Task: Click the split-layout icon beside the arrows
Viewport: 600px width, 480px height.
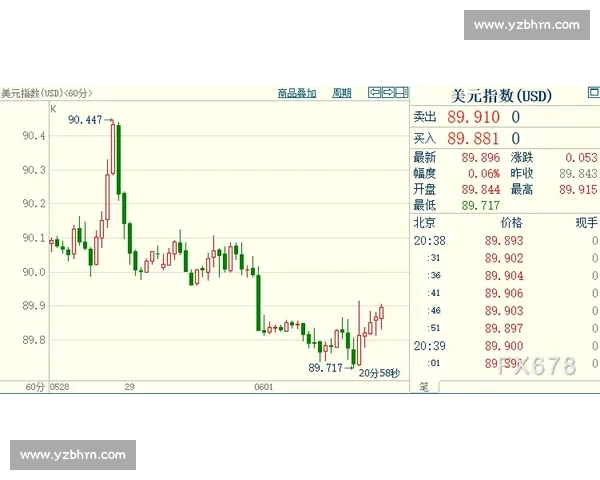Action: [x=401, y=92]
